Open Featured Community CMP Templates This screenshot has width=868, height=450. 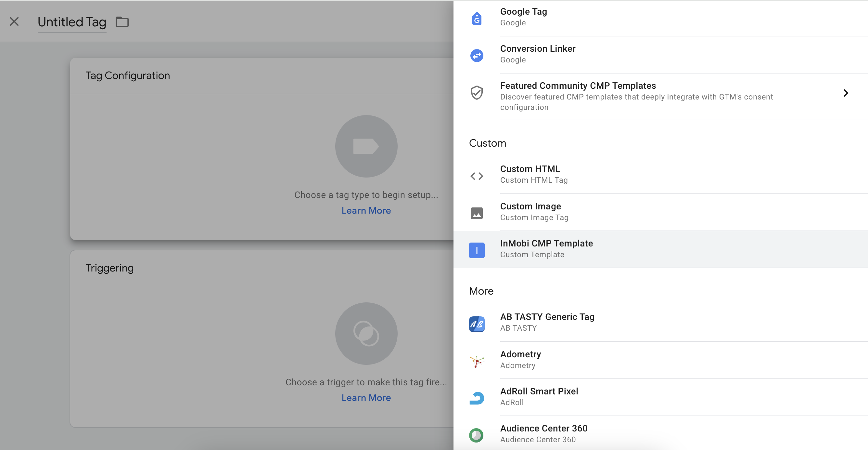coord(660,97)
